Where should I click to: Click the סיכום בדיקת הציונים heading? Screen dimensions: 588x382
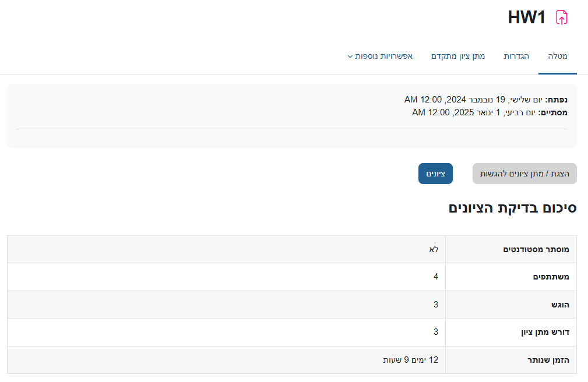512,208
